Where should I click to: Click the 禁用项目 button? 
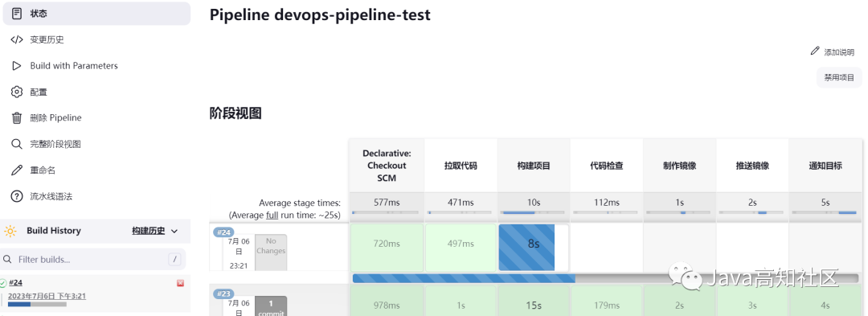(839, 77)
